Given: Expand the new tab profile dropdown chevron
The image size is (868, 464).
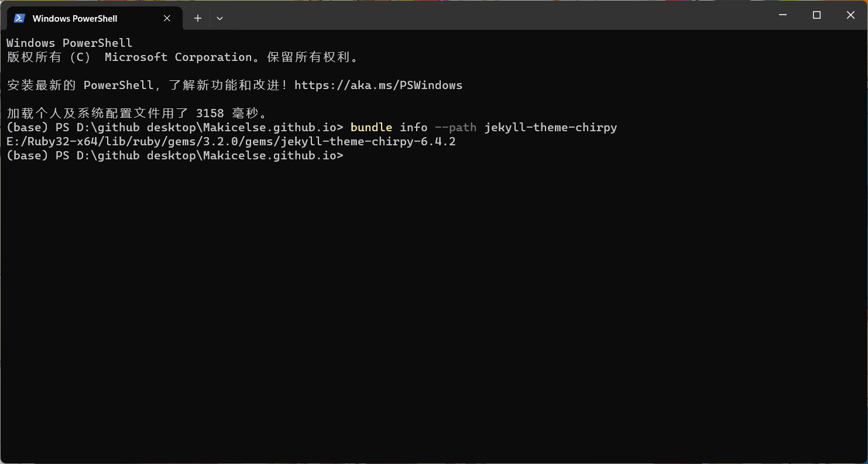Looking at the screenshot, I should [x=219, y=18].
